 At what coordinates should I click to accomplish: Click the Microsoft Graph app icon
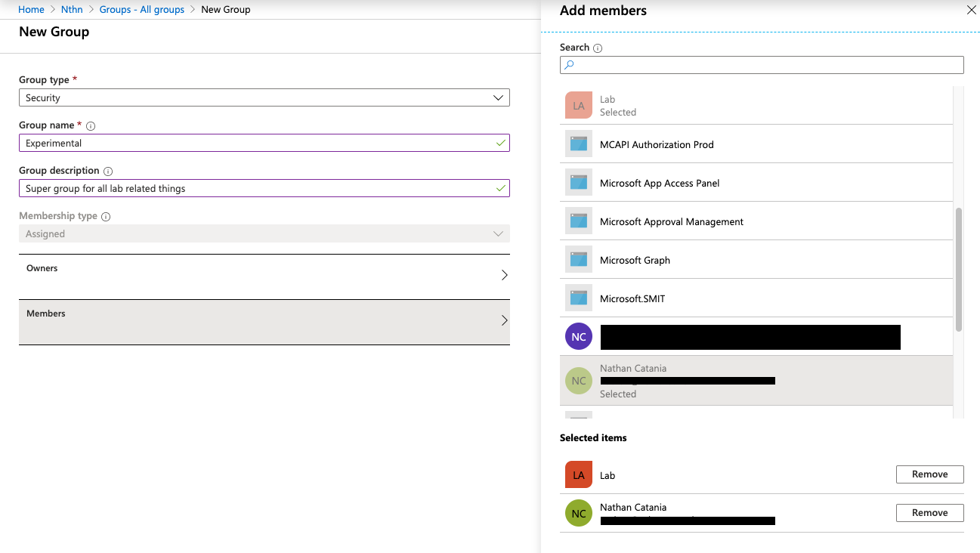(x=579, y=259)
